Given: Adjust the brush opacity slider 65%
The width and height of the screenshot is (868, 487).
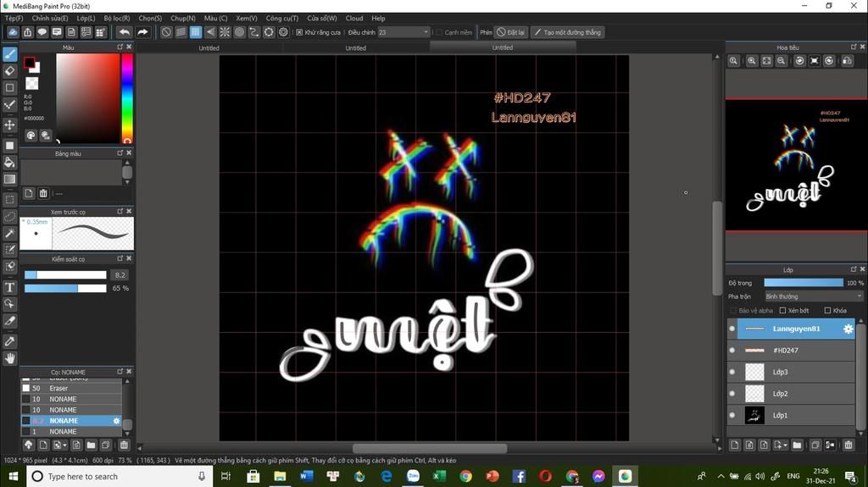Looking at the screenshot, I should coord(65,288).
